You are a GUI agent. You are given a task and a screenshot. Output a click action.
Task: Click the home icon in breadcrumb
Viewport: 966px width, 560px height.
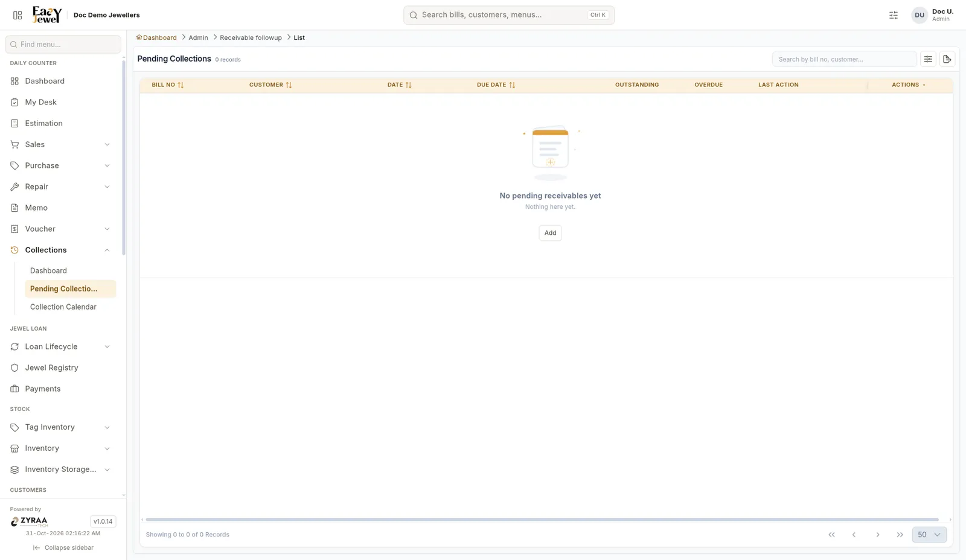tap(139, 37)
